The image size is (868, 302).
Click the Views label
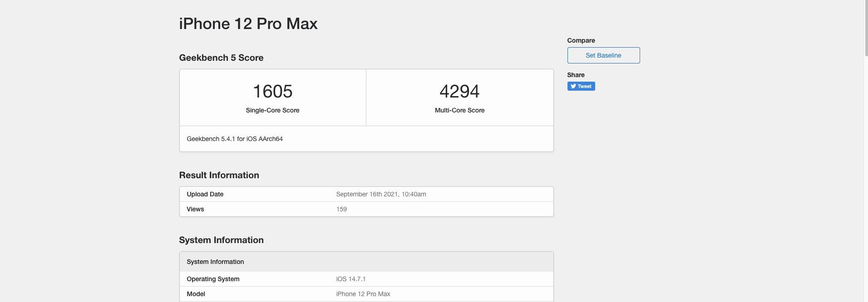[195, 209]
